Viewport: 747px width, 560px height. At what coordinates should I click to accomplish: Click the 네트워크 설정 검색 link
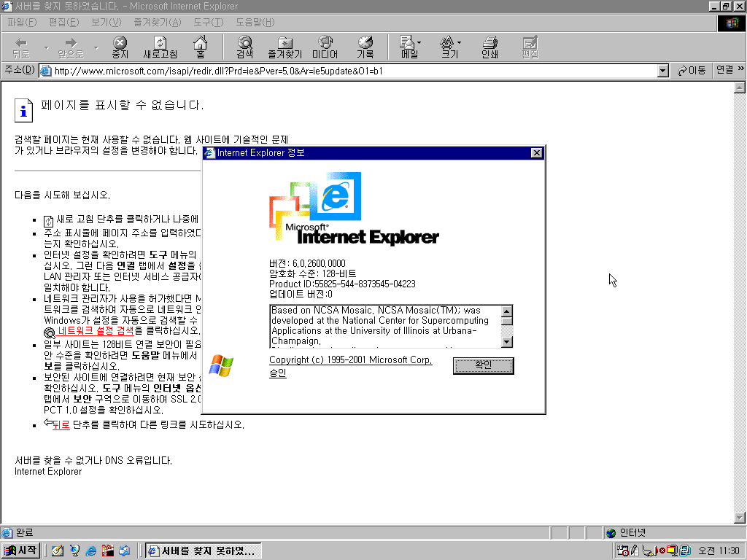click(96, 330)
